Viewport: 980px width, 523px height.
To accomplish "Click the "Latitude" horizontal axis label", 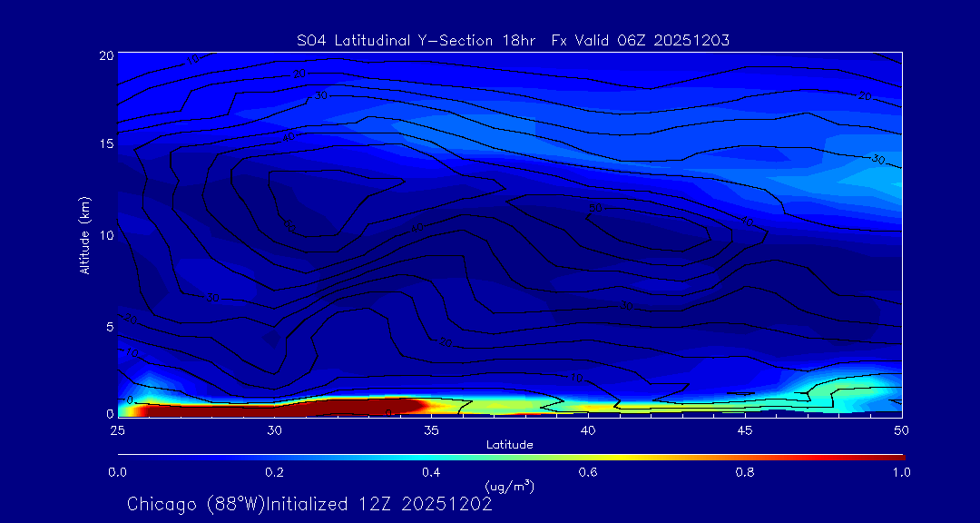I will click(510, 446).
